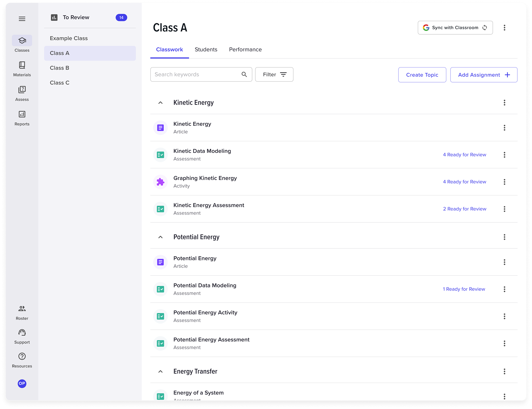Collapse the Energy Transfer topic
This screenshot has width=532, height=409.
click(160, 371)
